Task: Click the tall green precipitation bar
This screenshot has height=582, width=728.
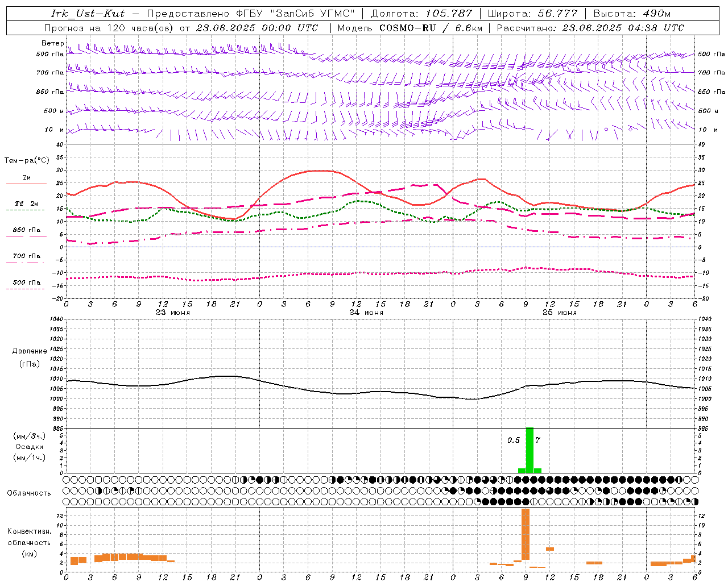Action: [x=530, y=450]
